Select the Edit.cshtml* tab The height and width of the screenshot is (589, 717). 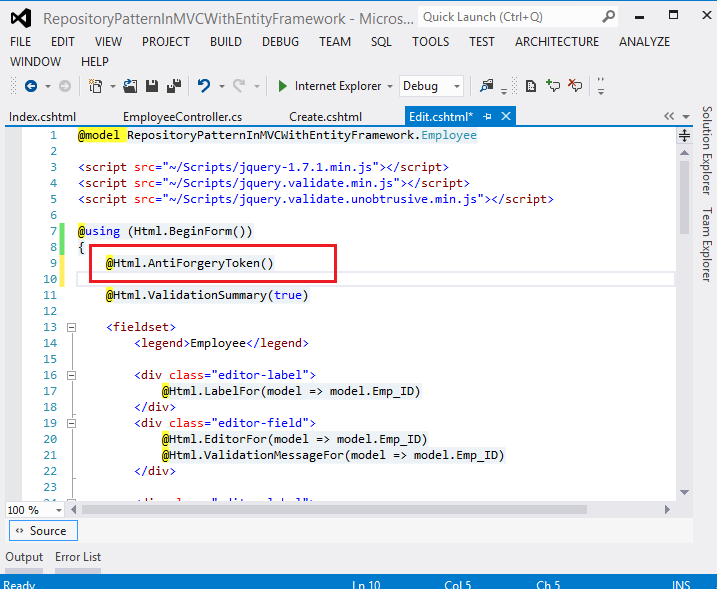click(x=441, y=117)
